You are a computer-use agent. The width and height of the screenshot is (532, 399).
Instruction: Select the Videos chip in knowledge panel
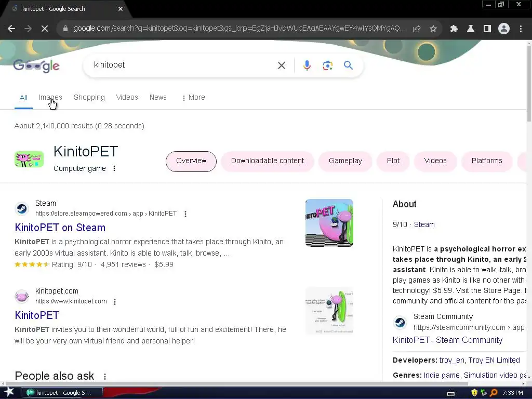pos(435,161)
